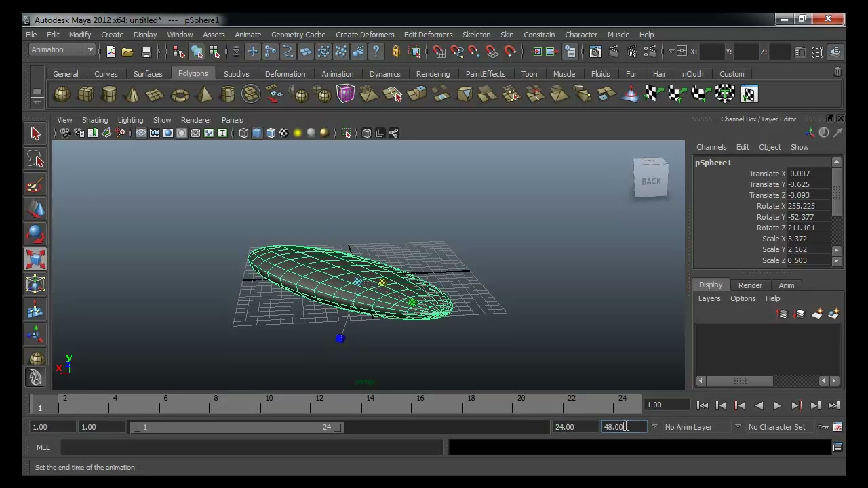Play the animation forward
The width and height of the screenshot is (868, 488).
coord(777,405)
